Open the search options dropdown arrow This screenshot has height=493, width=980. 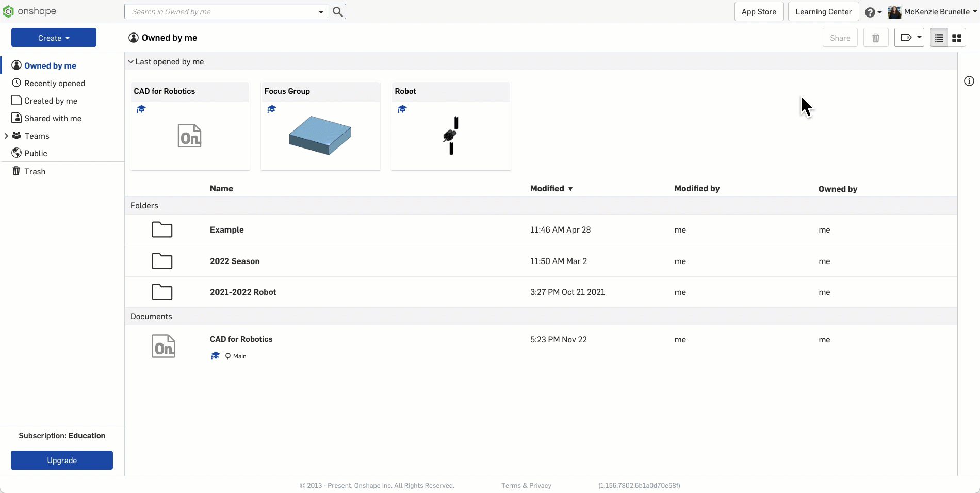[321, 12]
